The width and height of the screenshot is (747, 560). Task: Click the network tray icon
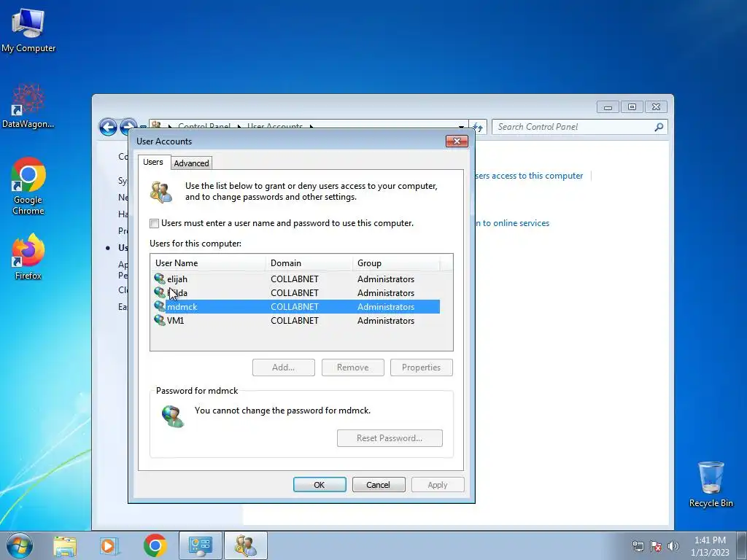pyautogui.click(x=638, y=546)
